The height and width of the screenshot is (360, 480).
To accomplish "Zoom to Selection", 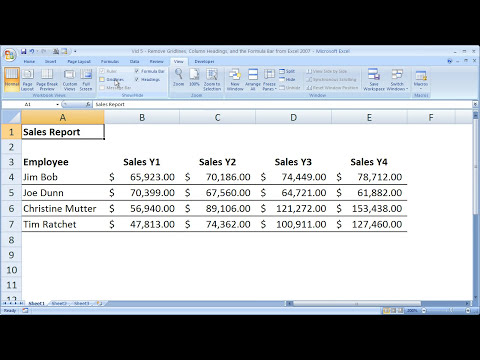I will pyautogui.click(x=212, y=79).
